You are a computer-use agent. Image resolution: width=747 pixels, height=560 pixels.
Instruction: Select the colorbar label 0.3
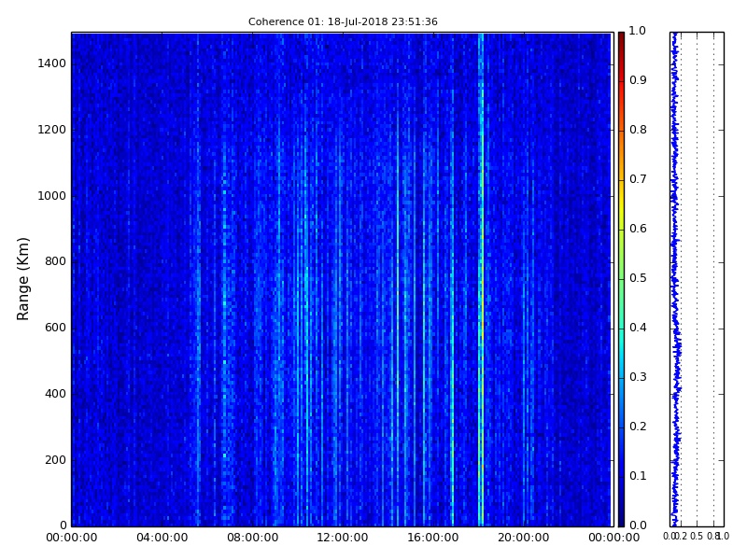click(638, 377)
